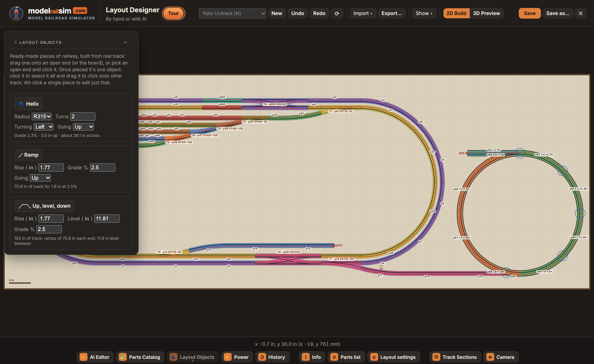The image size is (594, 364).
Task: Select track label T8 · p901 WX310
Action: 288,252
